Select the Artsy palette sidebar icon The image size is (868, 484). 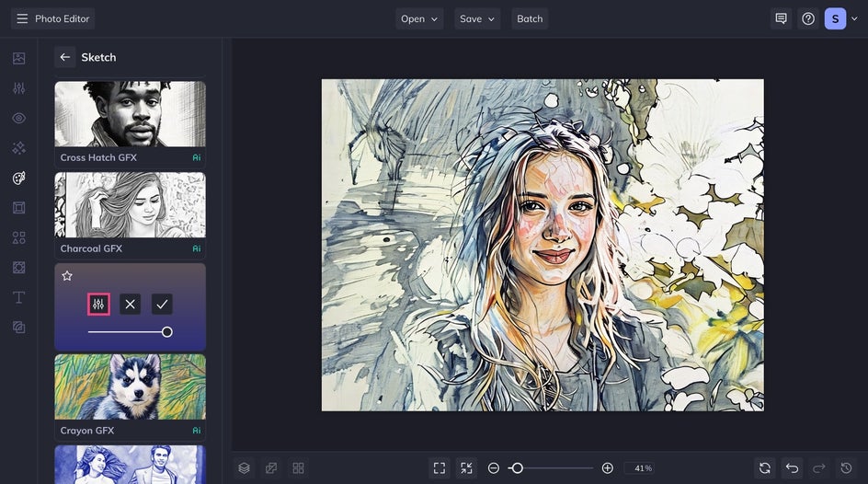coord(18,178)
